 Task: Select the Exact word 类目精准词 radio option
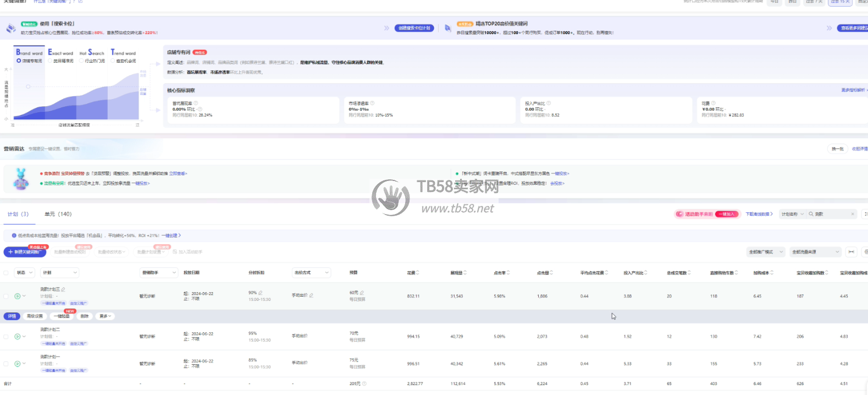click(x=50, y=61)
